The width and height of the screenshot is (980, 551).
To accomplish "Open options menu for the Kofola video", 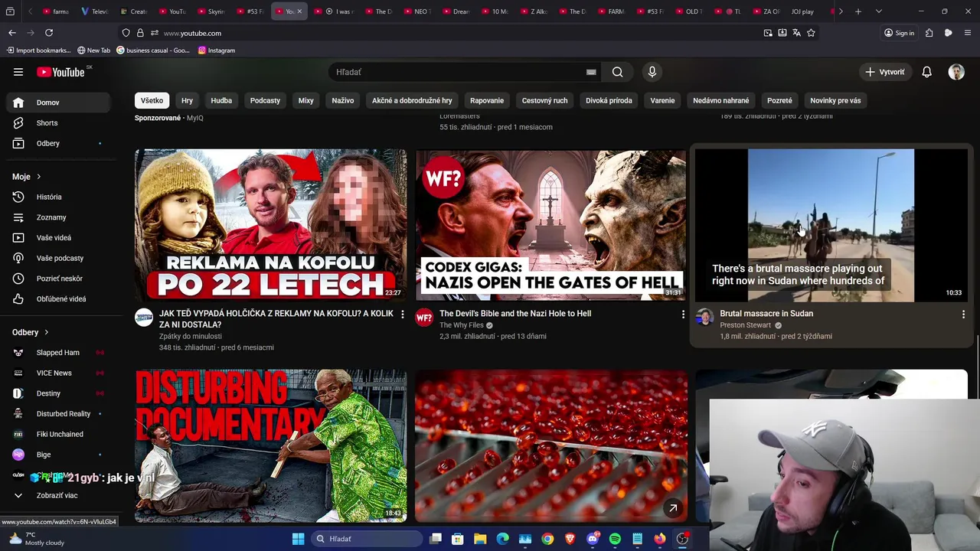I will point(403,315).
